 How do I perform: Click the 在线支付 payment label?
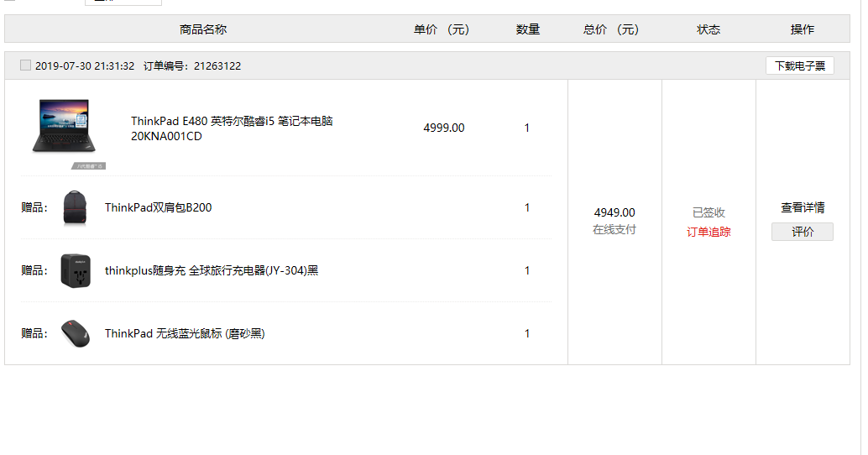point(614,230)
